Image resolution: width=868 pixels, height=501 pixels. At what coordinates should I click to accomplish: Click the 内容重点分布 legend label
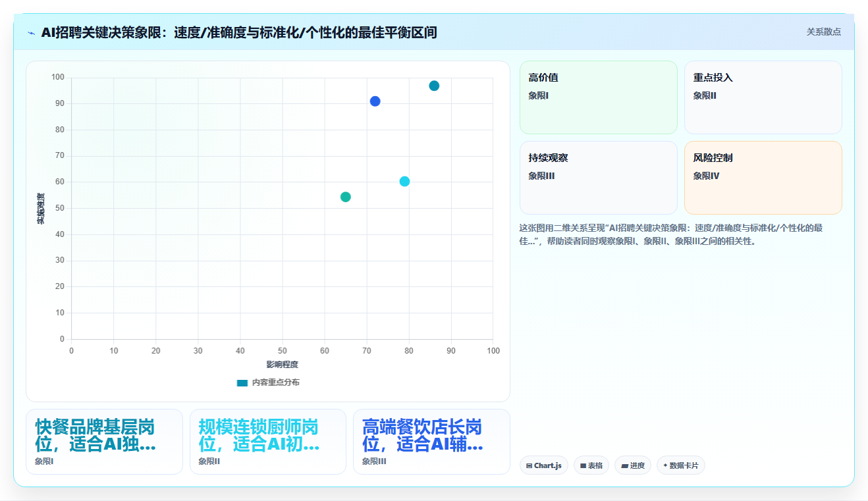coord(275,382)
